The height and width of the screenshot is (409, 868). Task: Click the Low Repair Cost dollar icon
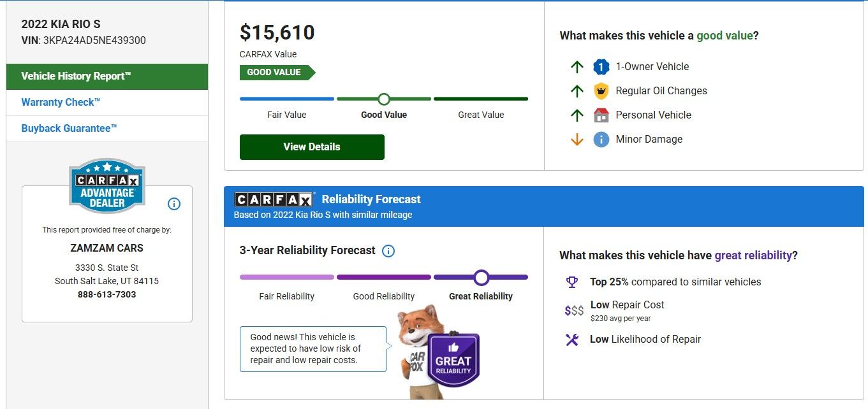pos(574,310)
